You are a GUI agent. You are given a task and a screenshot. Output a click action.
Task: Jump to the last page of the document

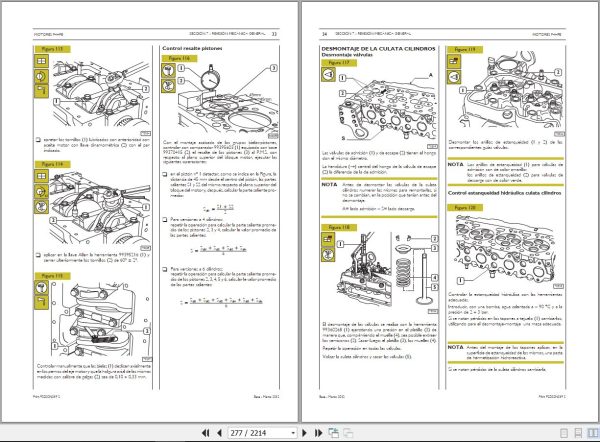318,433
